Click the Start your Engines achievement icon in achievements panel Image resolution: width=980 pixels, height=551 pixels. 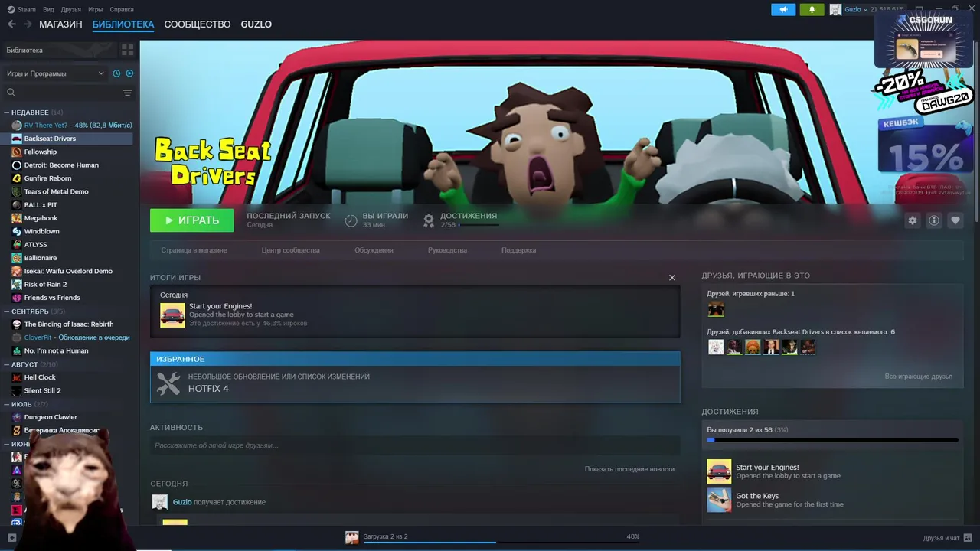point(719,471)
